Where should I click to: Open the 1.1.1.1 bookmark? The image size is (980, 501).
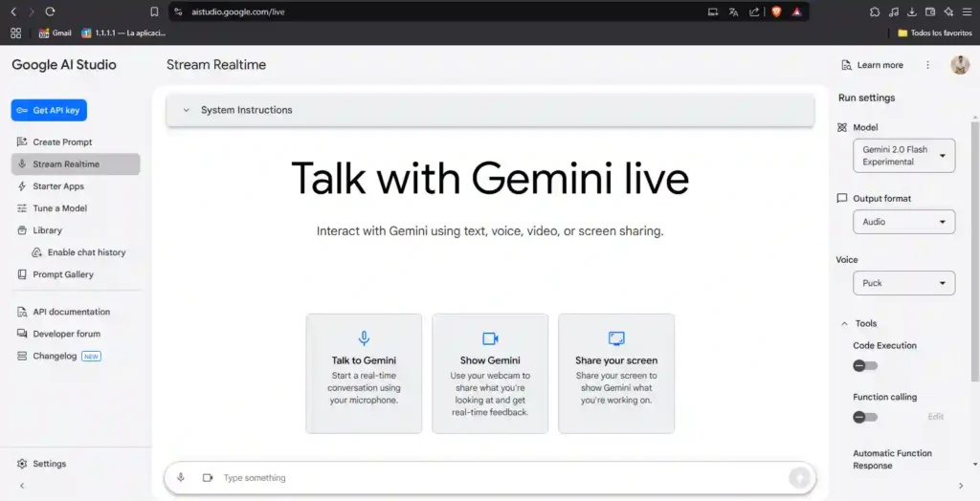(x=123, y=33)
